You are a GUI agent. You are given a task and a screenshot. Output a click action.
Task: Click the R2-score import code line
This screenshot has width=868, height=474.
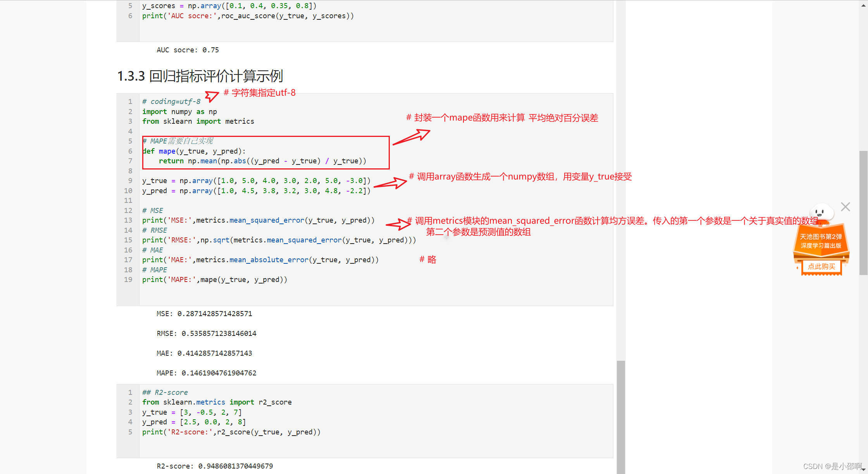[x=217, y=402]
